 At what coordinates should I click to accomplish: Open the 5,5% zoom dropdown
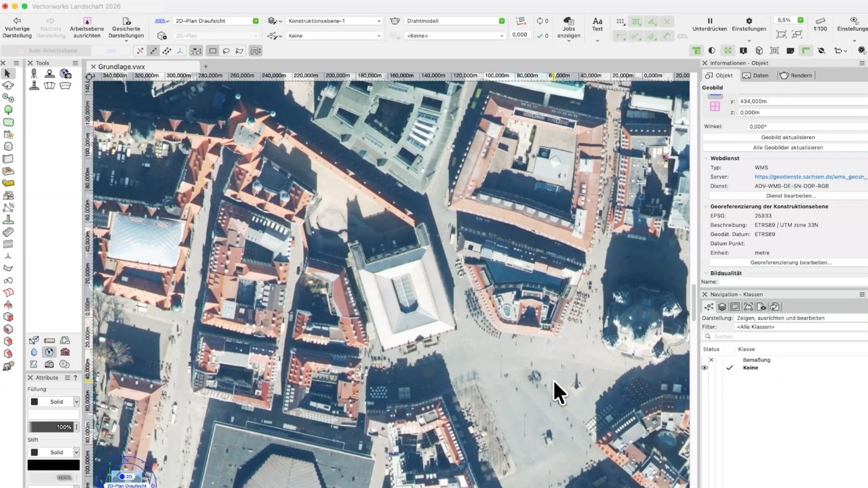[790, 20]
